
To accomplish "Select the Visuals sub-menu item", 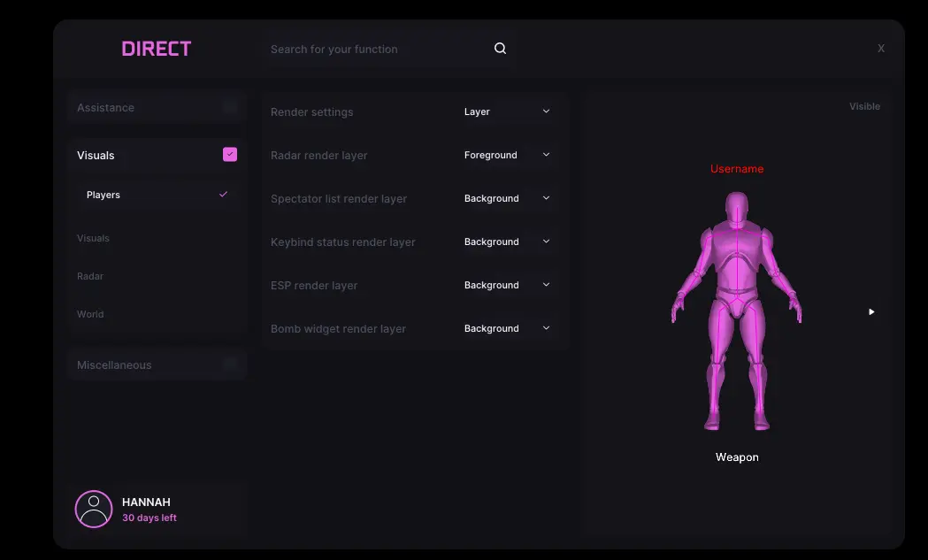I will click(x=93, y=238).
